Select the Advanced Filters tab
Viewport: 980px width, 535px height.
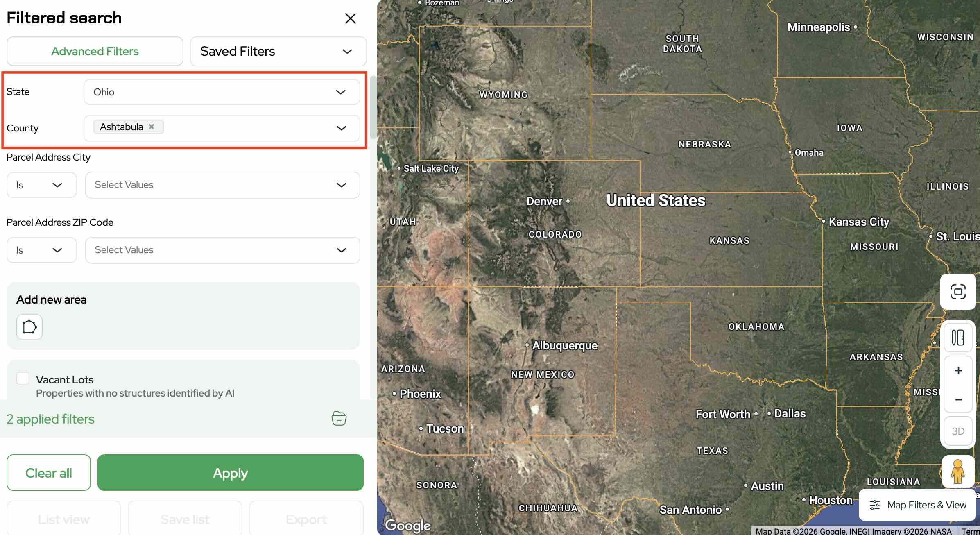95,51
